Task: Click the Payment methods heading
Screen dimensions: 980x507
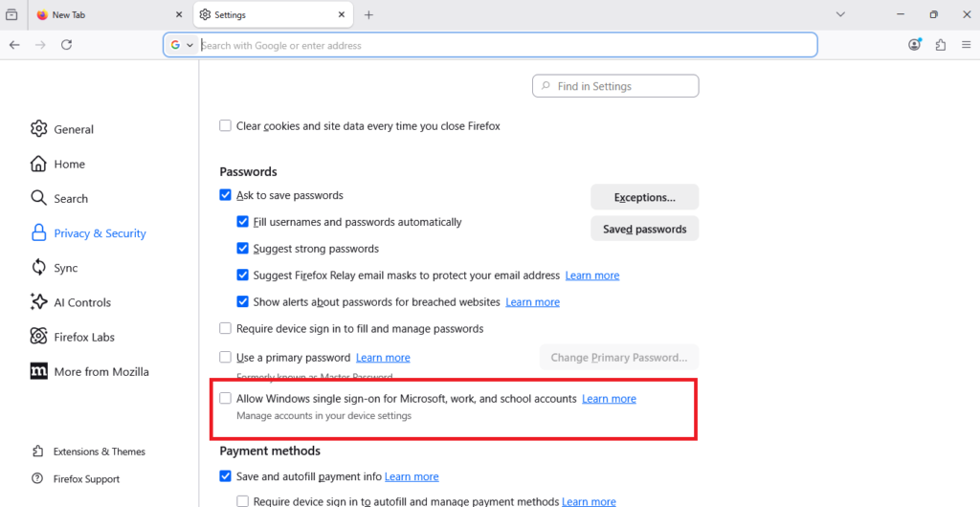Action: pyautogui.click(x=270, y=451)
